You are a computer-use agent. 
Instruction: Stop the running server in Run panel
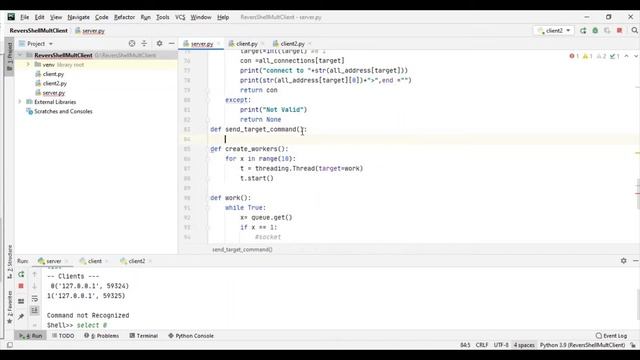21,286
